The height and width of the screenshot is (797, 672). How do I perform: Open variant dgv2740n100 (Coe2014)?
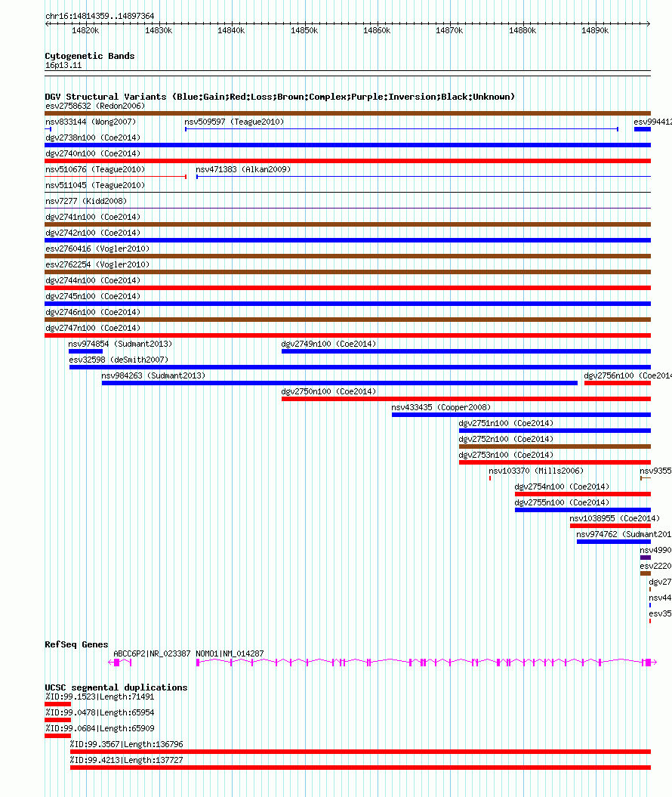pyautogui.click(x=93, y=153)
